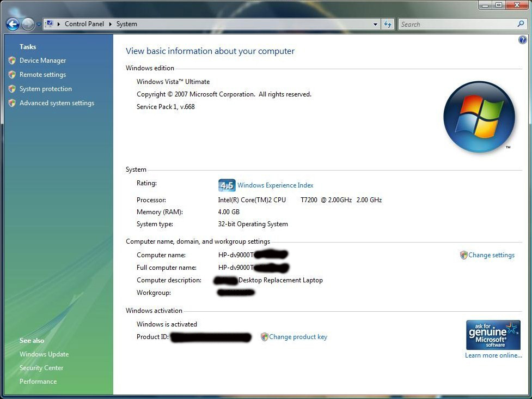Click the System protection shield icon
Image resolution: width=532 pixels, height=399 pixels.
pyautogui.click(x=12, y=89)
